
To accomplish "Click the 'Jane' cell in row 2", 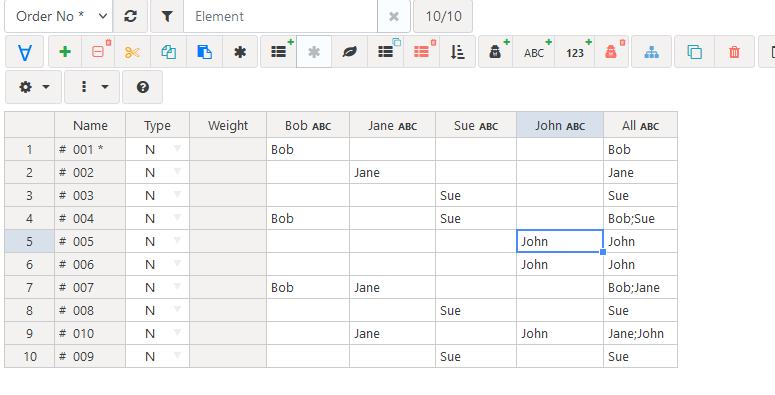I will click(392, 173).
